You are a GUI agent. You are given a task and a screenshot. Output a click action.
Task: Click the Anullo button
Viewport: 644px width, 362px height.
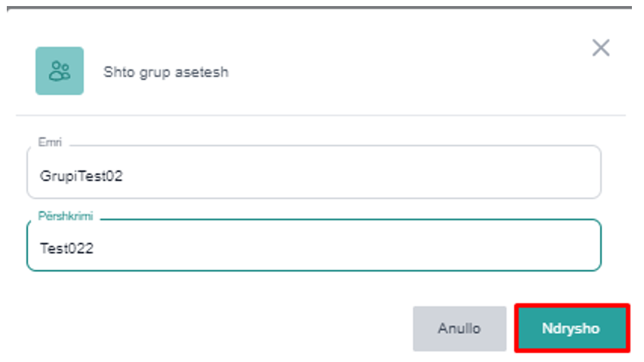click(459, 329)
